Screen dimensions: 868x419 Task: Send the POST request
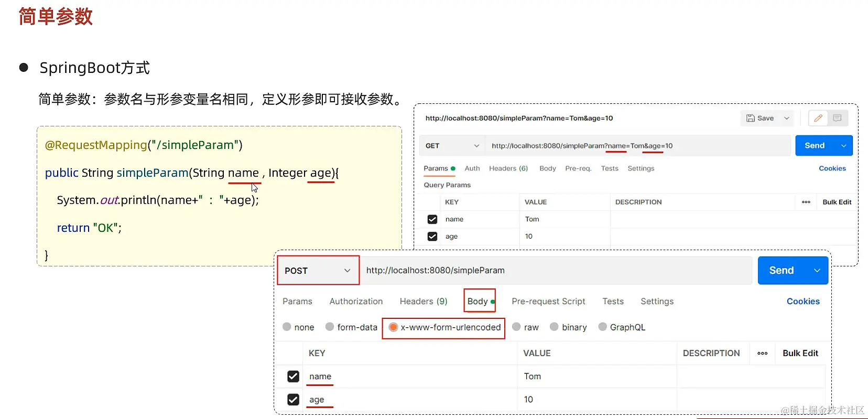[782, 271]
